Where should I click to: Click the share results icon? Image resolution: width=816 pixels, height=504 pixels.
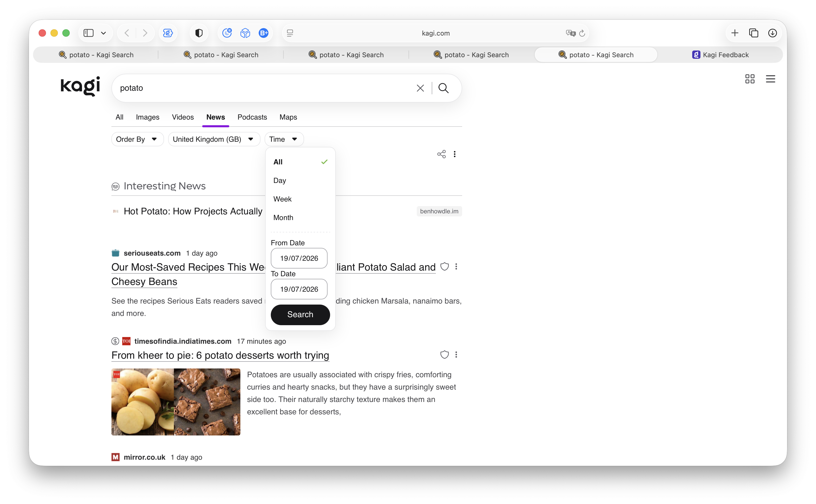441,154
